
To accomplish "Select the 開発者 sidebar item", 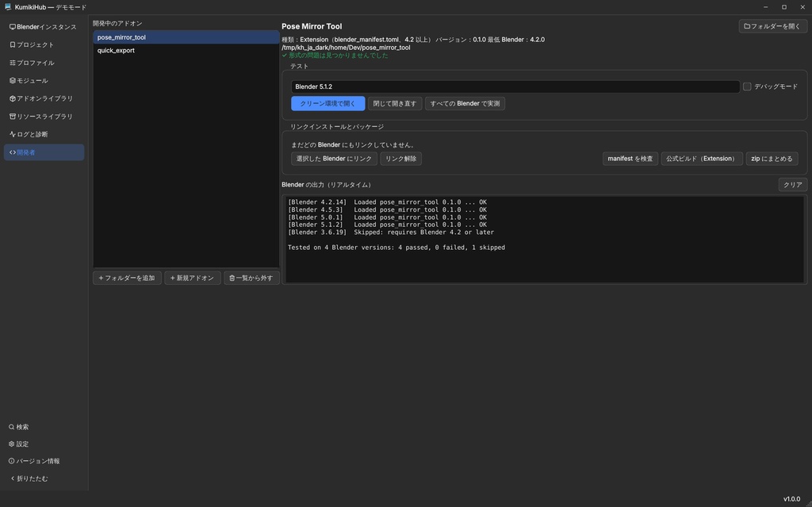I will [x=44, y=152].
